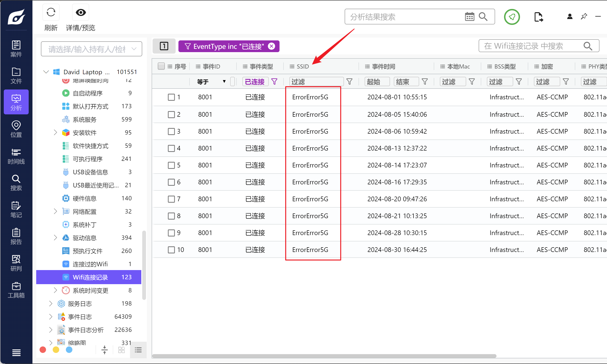Toggle the select-all checkbox in header

(x=161, y=66)
